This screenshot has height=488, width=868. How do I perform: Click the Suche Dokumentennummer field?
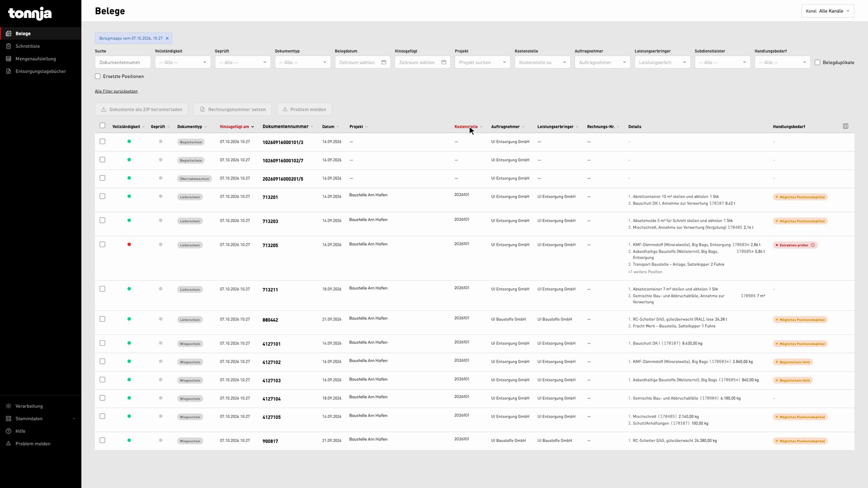point(123,62)
